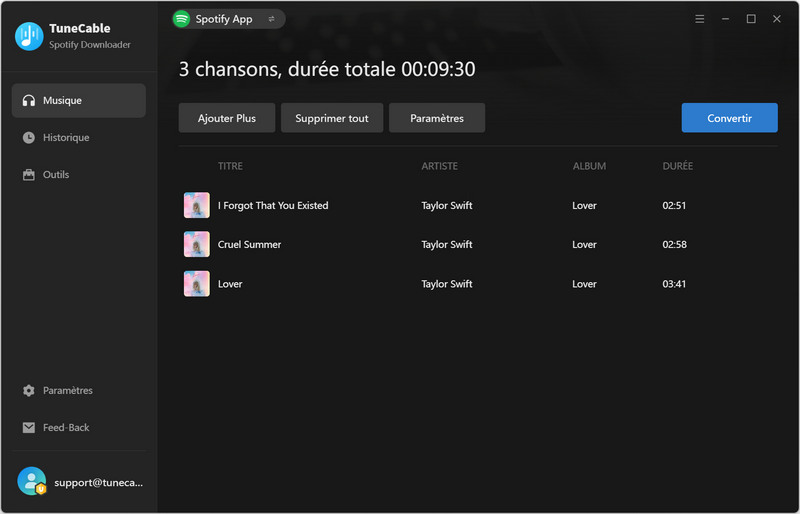Screen dimensions: 800x514
Task: Go to the Historique section
Action: 79,137
